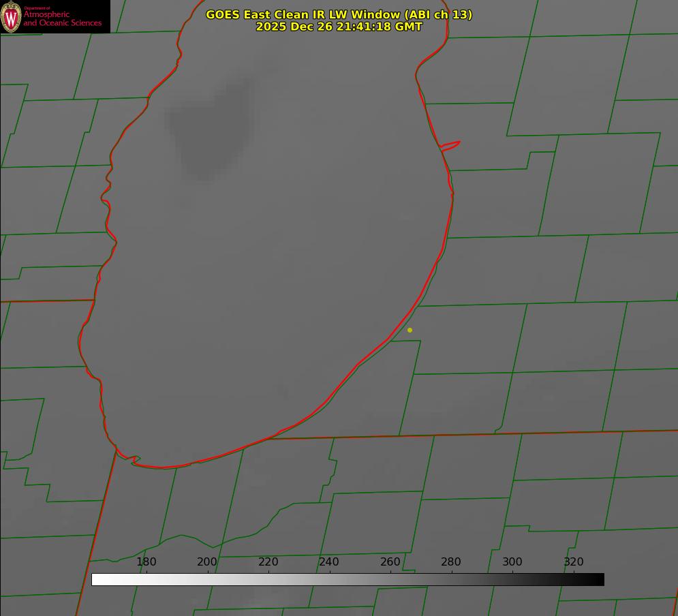Click the 2025 Dec 26 timestamp text
678x616 pixels.
[x=339, y=27]
